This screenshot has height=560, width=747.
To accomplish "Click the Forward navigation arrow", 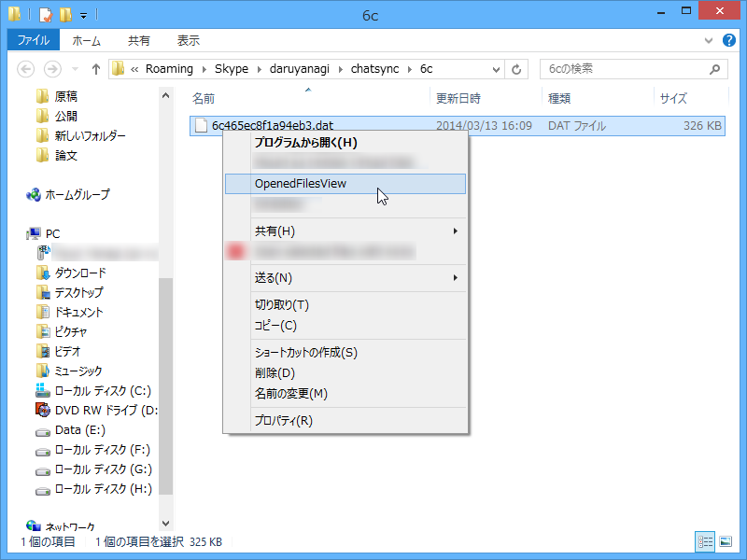I will (x=52, y=69).
